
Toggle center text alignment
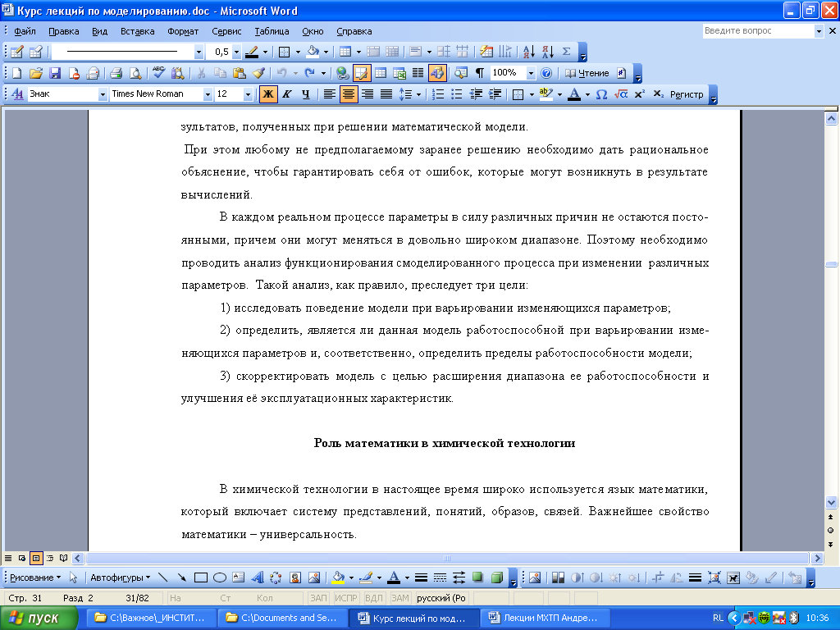click(x=348, y=94)
